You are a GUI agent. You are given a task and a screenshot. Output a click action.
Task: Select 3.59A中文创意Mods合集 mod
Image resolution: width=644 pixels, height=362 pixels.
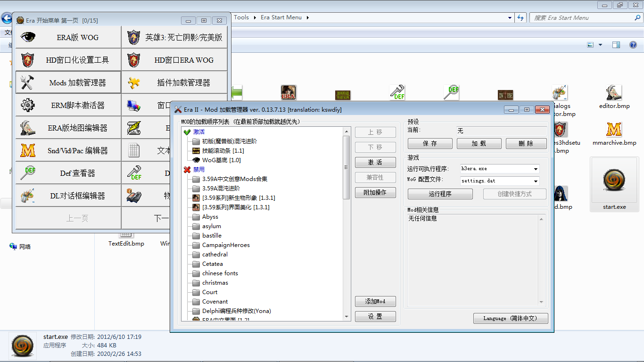pos(235,179)
